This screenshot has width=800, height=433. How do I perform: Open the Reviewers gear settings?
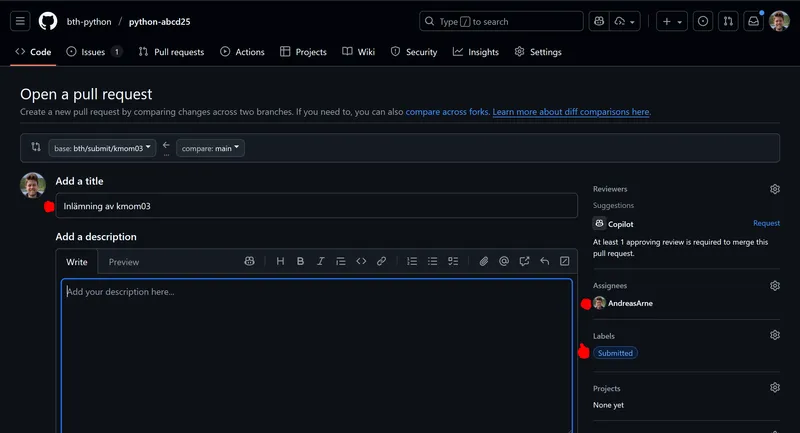click(x=774, y=189)
